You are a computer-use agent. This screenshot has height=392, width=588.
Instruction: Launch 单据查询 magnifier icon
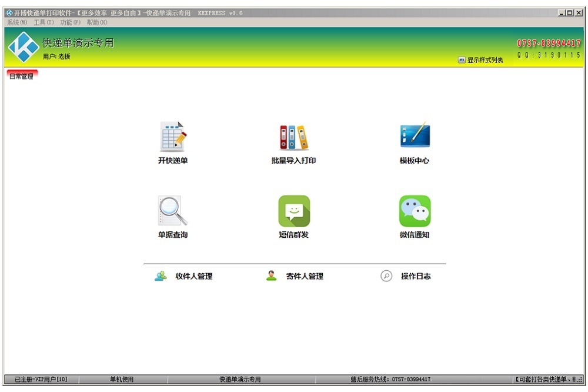(x=172, y=211)
